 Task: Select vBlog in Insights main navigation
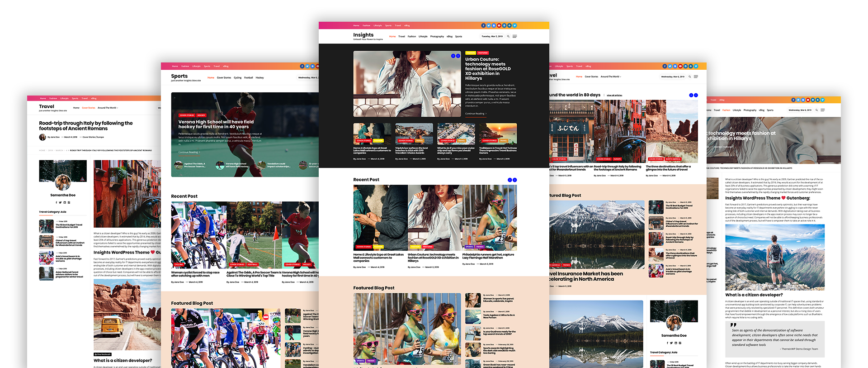[x=450, y=36]
